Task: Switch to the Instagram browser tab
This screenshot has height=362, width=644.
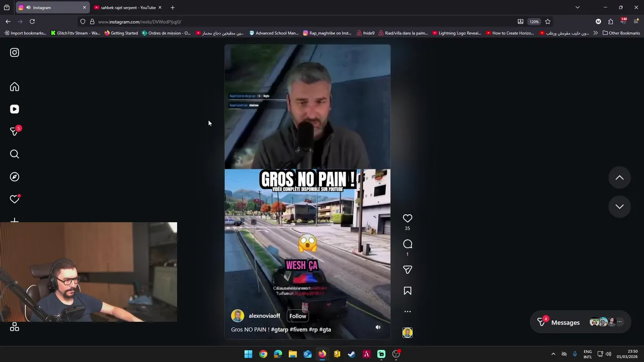Action: 52,8
